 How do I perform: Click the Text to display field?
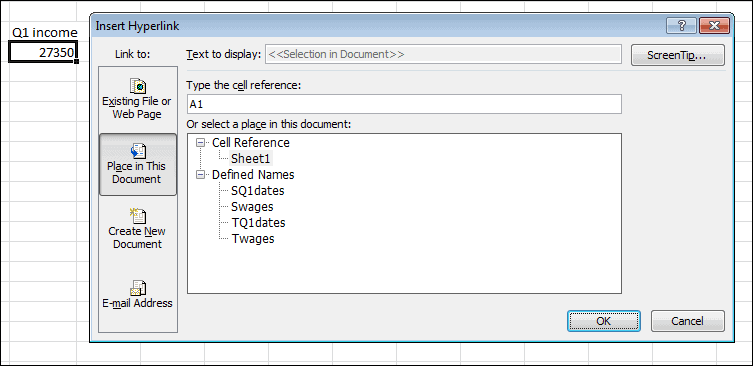coord(443,54)
